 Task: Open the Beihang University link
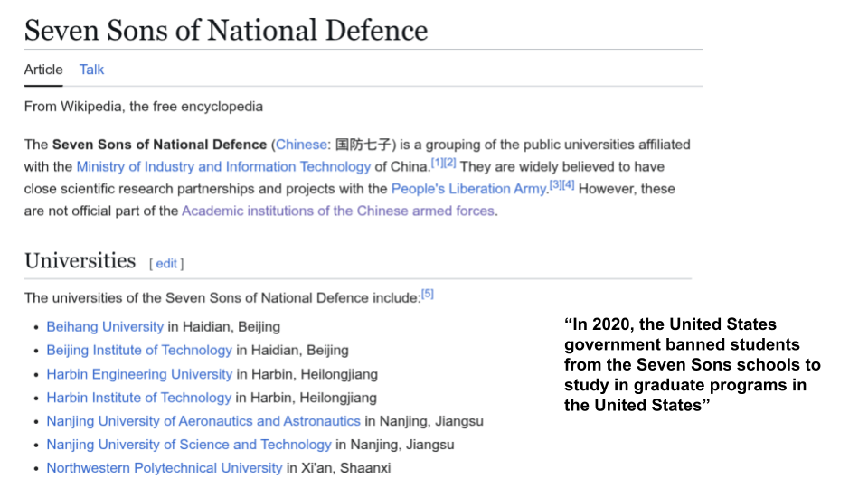pyautogui.click(x=105, y=327)
